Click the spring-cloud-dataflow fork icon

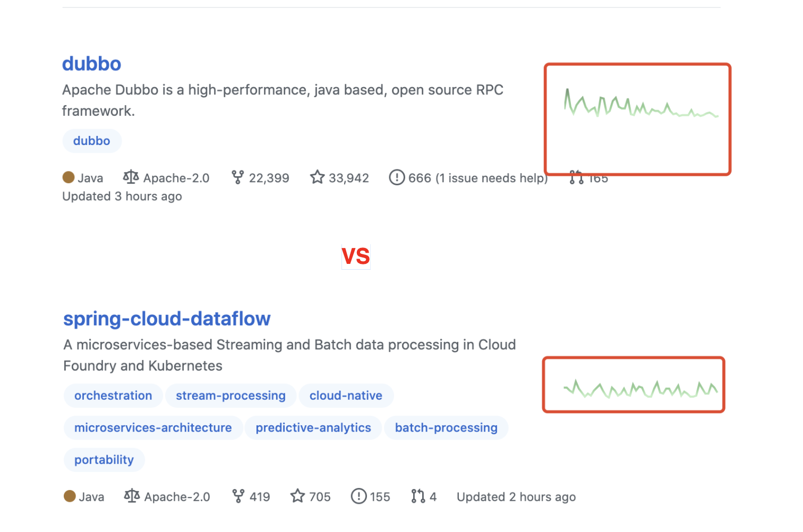(x=238, y=496)
